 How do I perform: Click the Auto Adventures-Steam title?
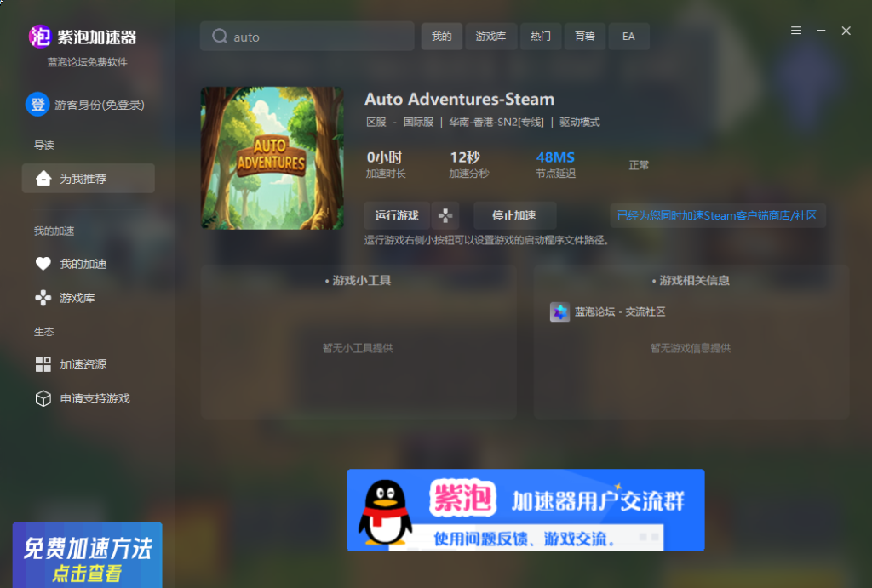(x=459, y=99)
